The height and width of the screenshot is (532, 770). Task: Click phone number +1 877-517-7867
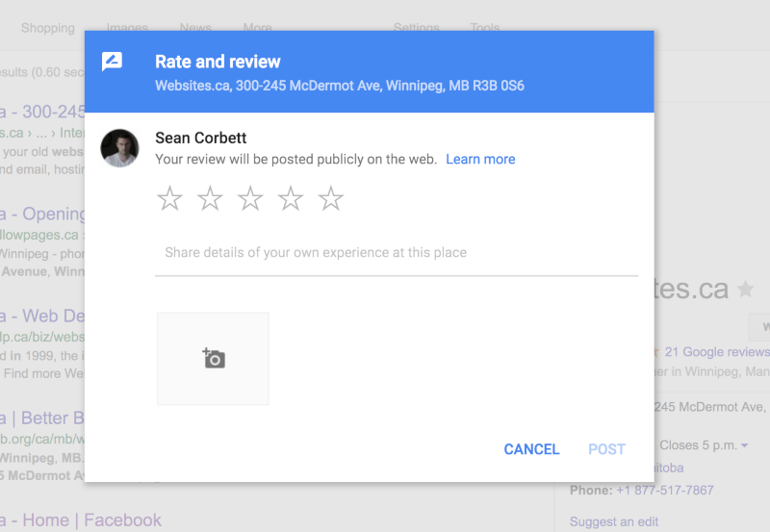point(665,490)
